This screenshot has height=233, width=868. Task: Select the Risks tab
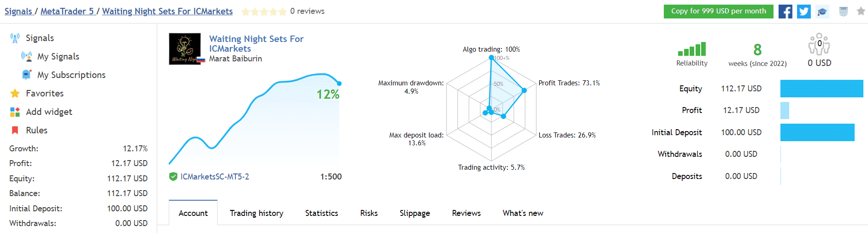369,213
